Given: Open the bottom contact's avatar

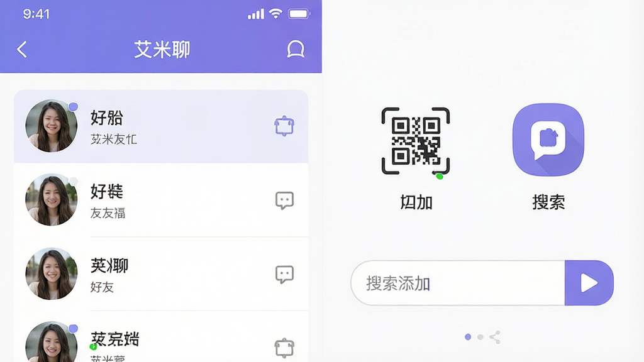Looking at the screenshot, I should coord(52,342).
